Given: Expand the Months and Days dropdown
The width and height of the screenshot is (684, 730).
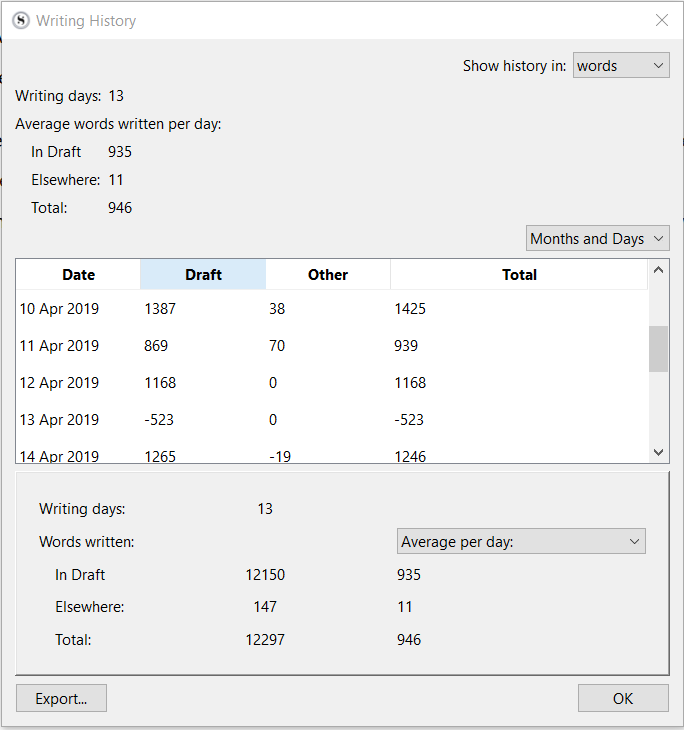Looking at the screenshot, I should pos(597,239).
